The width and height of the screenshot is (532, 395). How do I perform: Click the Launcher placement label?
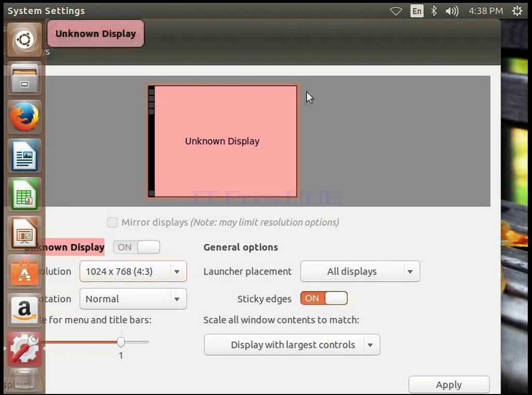247,271
